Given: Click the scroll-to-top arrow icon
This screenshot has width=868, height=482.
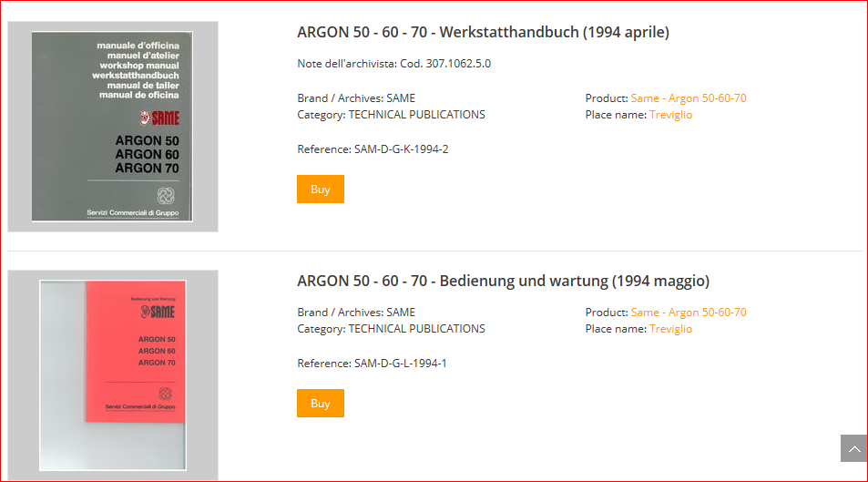Looking at the screenshot, I should [x=853, y=448].
